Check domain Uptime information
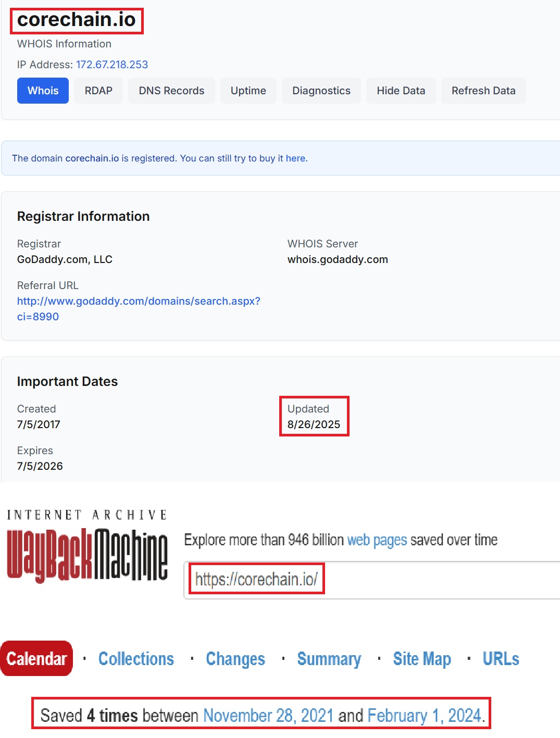 pyautogui.click(x=248, y=90)
